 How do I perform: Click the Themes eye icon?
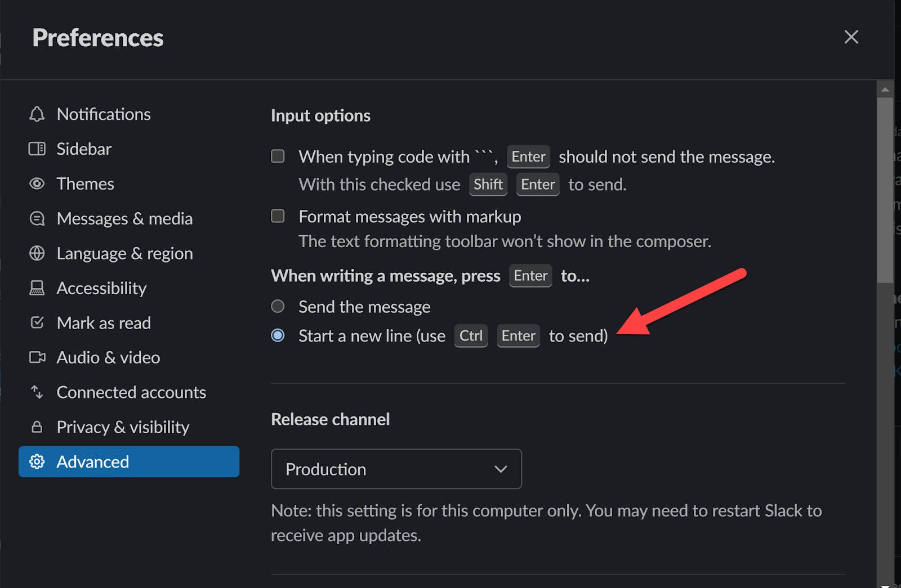[x=37, y=184]
